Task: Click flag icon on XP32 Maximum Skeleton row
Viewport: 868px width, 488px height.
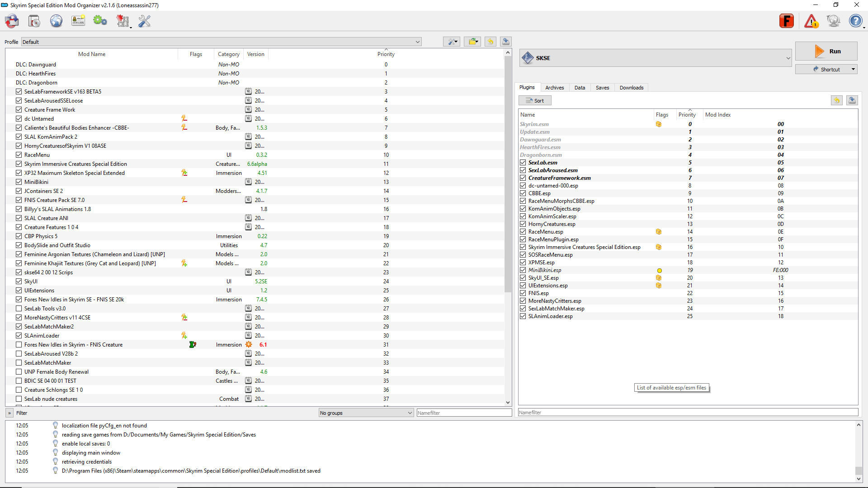Action: click(184, 173)
